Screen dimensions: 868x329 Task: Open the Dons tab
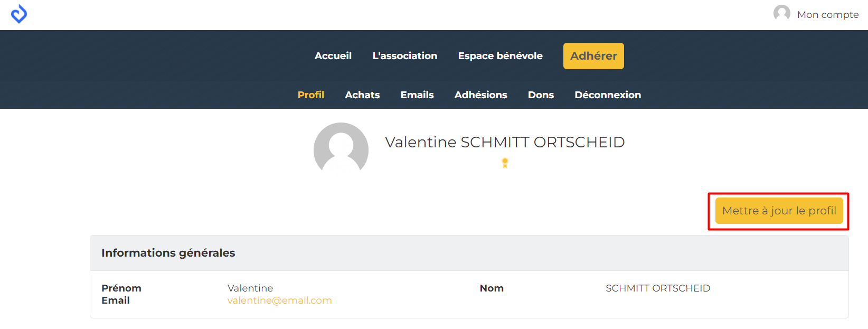tap(541, 95)
